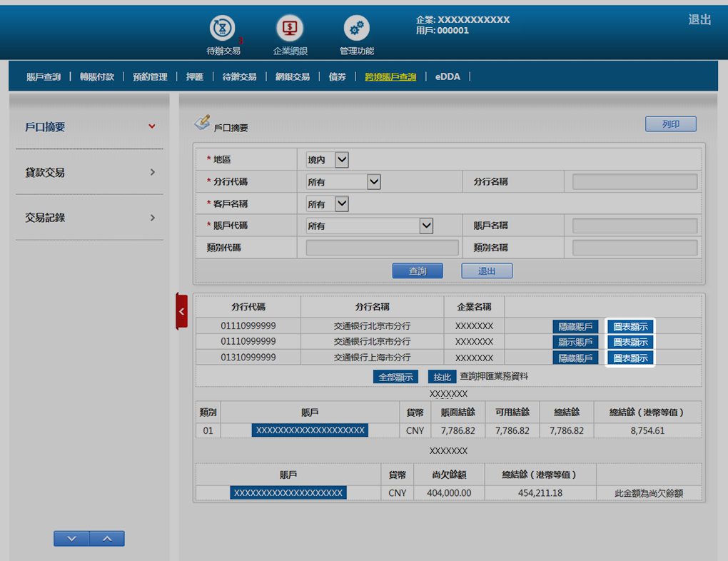Open the 管理功能 gears icon
The width and height of the screenshot is (728, 561).
tap(357, 28)
